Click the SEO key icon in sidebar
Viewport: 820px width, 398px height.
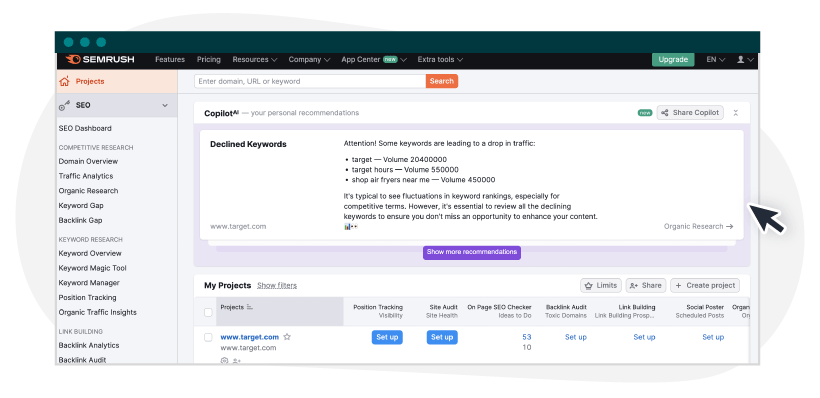pyautogui.click(x=64, y=106)
